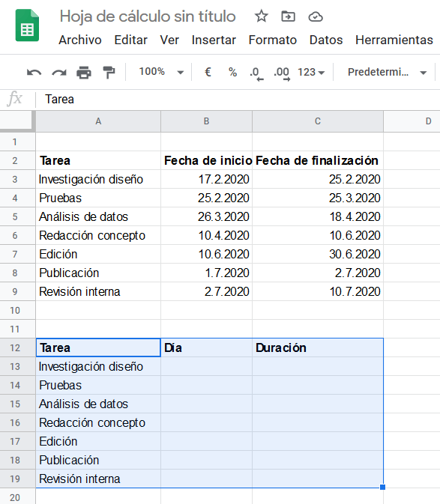Select the 'Fecha de finalización' header cell
Viewport: 440px width, 504px height.
[318, 160]
